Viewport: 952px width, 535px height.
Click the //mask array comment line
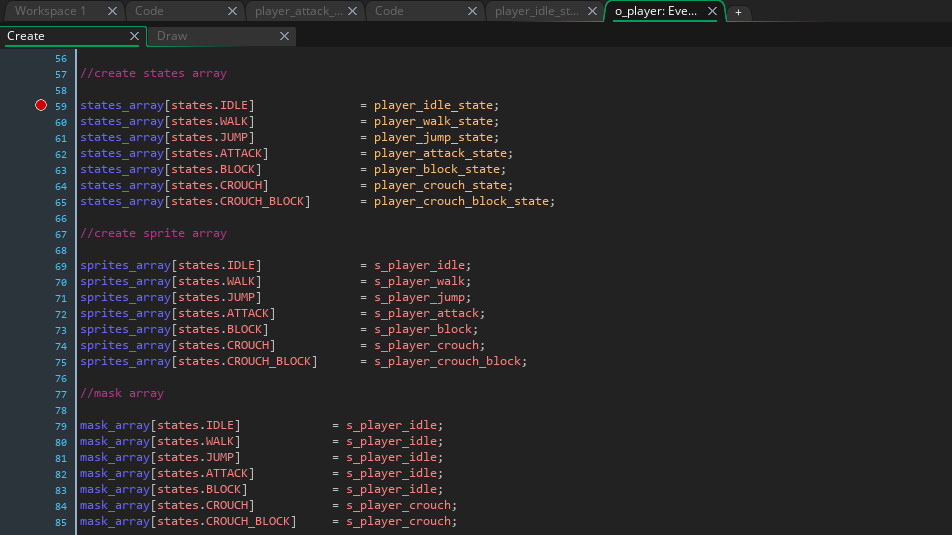point(121,393)
